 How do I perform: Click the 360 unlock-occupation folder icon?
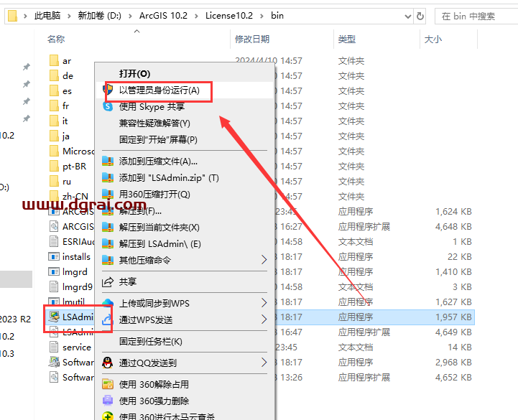(x=108, y=384)
